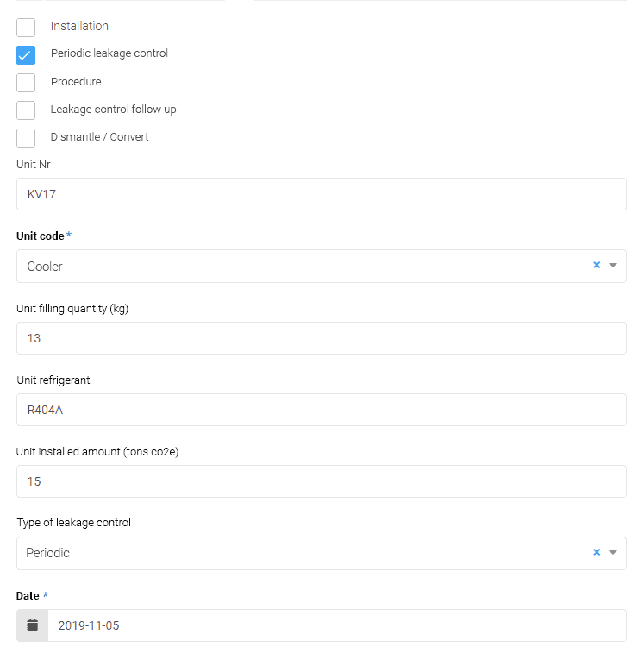Click the Periodic leakage control label
Screen dimensions: 644x647
point(109,53)
